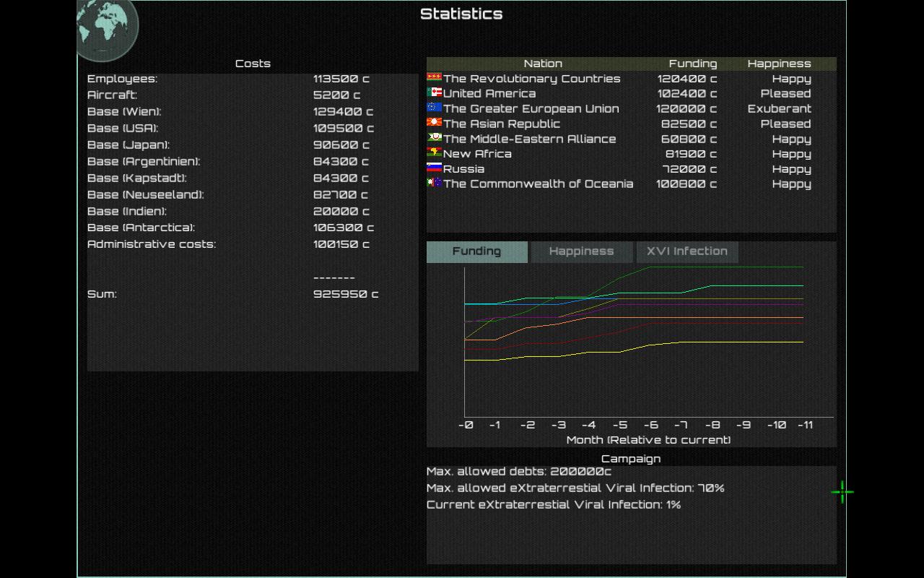Click the 120400 c funding value
Viewport: 924px width, 578px height.
(687, 79)
